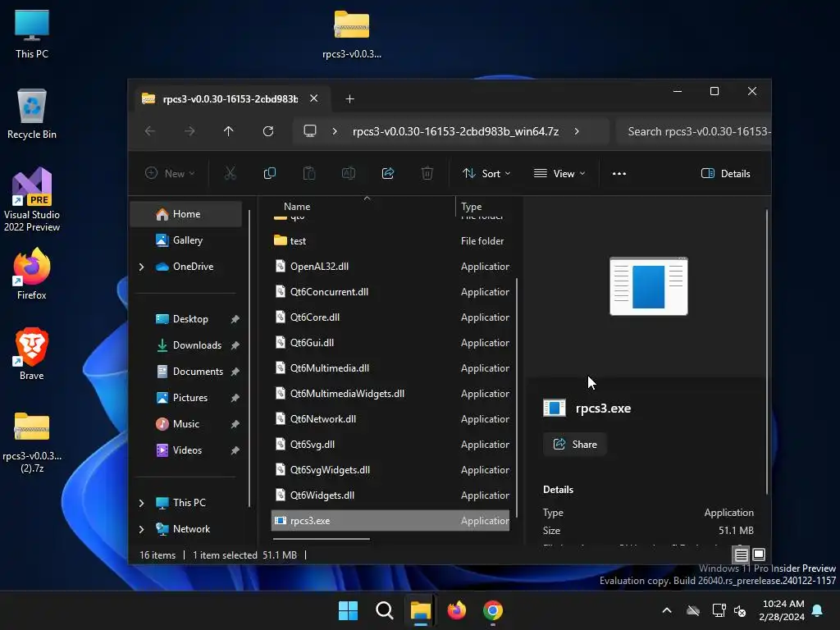Select Brave desktop shortcut
This screenshot has height=630, width=840.
click(32, 354)
